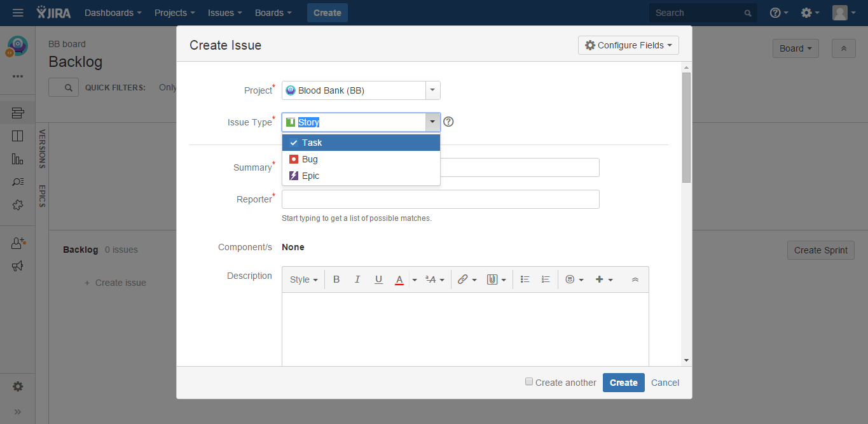Screen dimensions: 868x424
Task: Open the Style dropdown in editor
Action: tap(304, 279)
